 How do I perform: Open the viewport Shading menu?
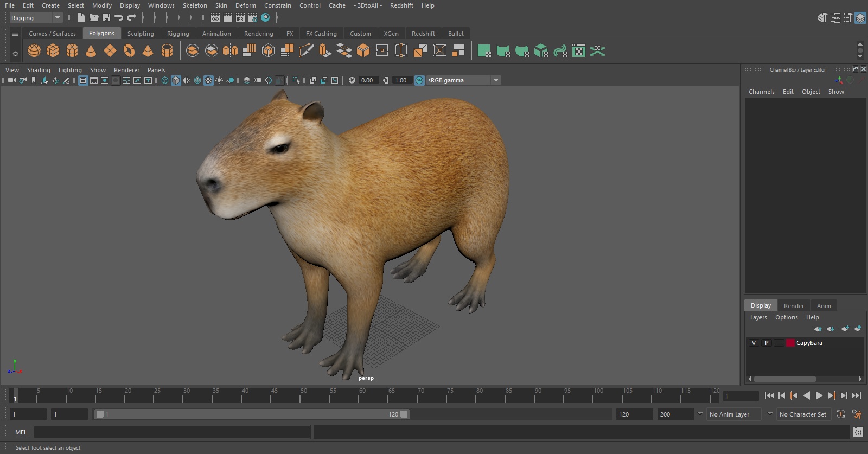point(39,70)
